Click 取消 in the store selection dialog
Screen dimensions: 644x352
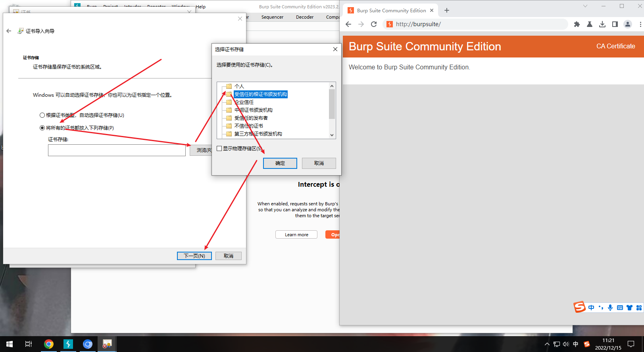point(319,163)
